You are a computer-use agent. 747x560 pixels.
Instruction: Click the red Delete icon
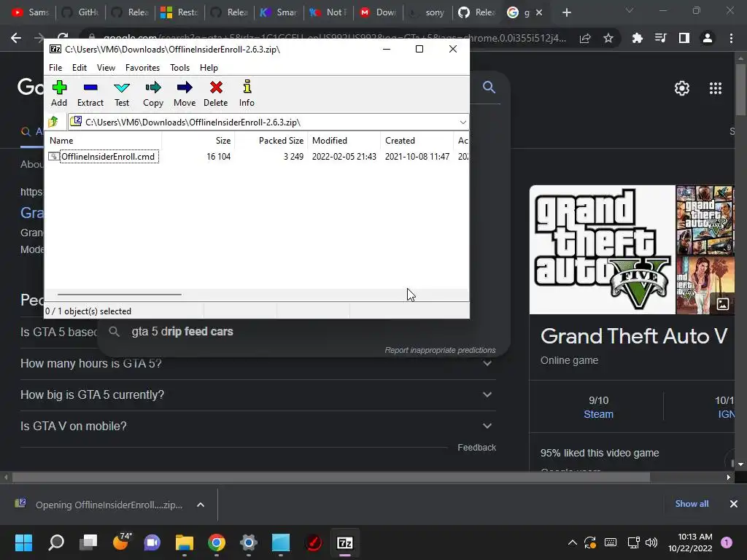216,94
